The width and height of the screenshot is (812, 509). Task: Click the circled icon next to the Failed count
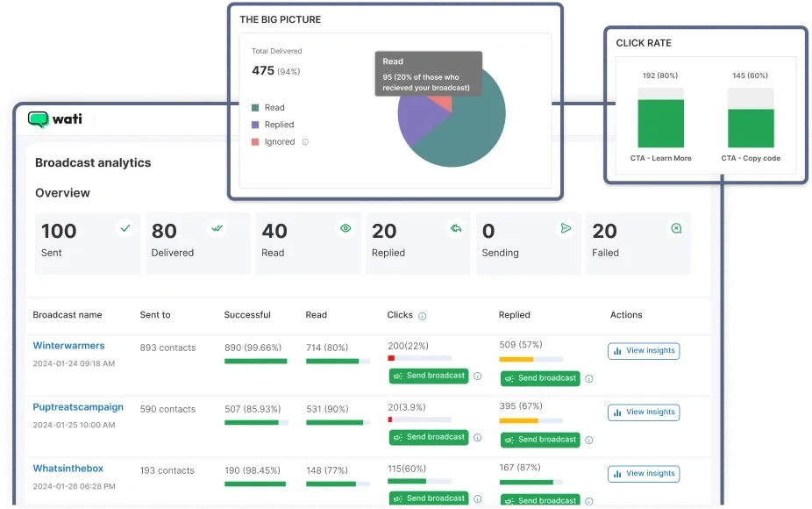(x=676, y=228)
